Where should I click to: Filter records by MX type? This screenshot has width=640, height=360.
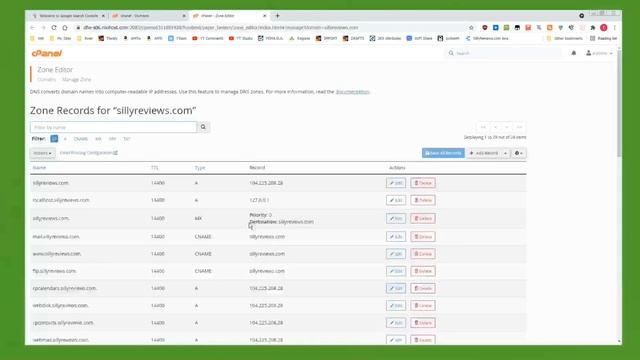pyautogui.click(x=98, y=139)
